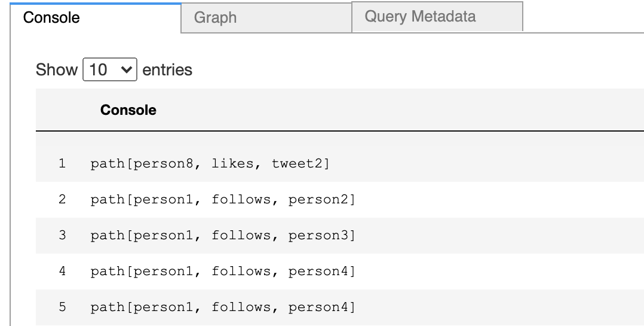Image resolution: width=644 pixels, height=326 pixels.
Task: Click row number 5 in results
Action: coord(62,307)
